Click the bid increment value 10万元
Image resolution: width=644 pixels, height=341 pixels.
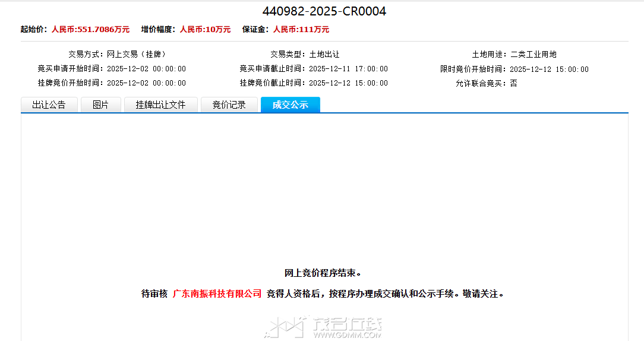pos(205,29)
